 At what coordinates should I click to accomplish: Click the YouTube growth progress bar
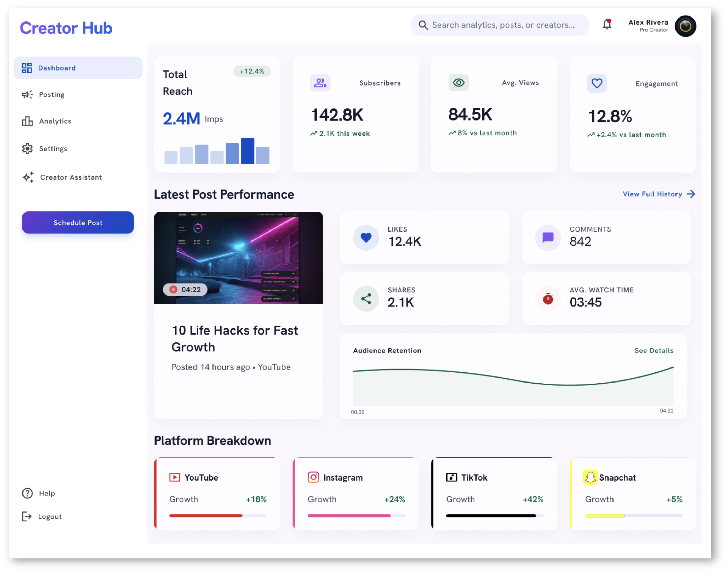(218, 516)
